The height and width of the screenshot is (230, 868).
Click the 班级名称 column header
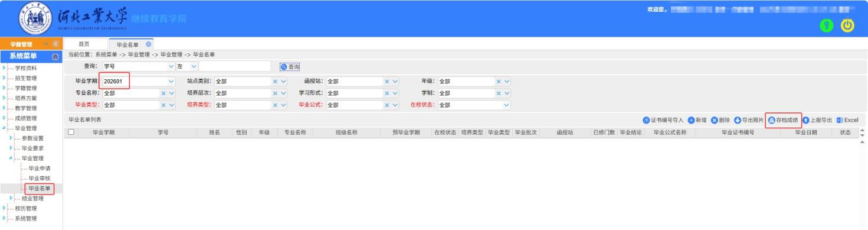[x=346, y=132]
